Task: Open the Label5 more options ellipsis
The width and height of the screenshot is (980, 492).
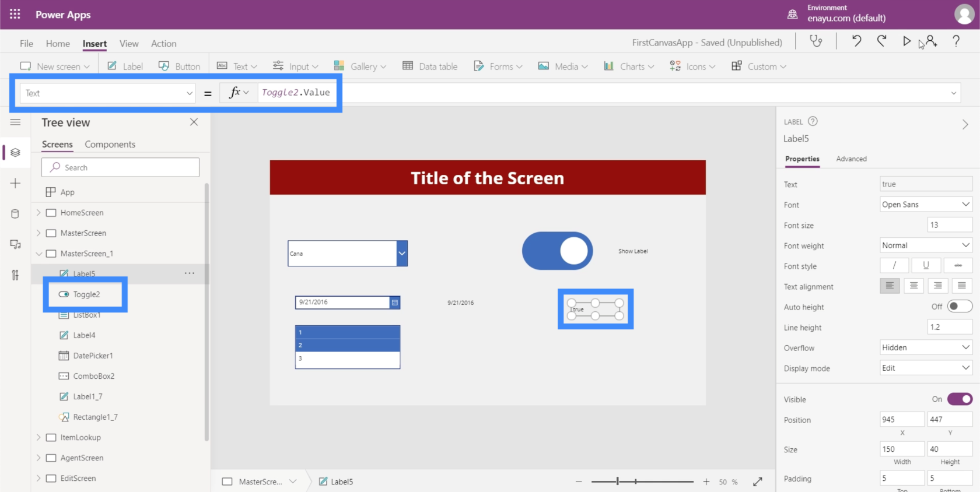Action: pos(190,273)
